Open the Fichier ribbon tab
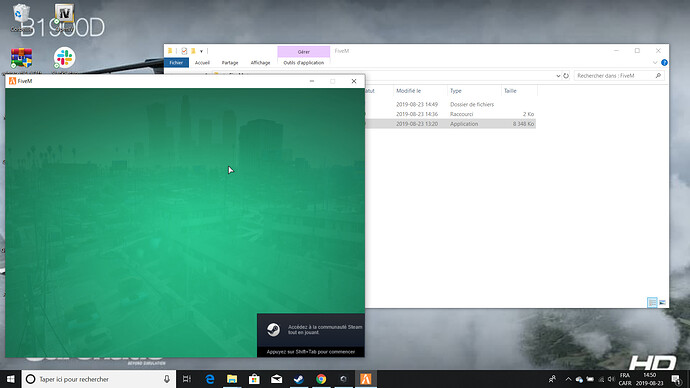 click(x=176, y=63)
